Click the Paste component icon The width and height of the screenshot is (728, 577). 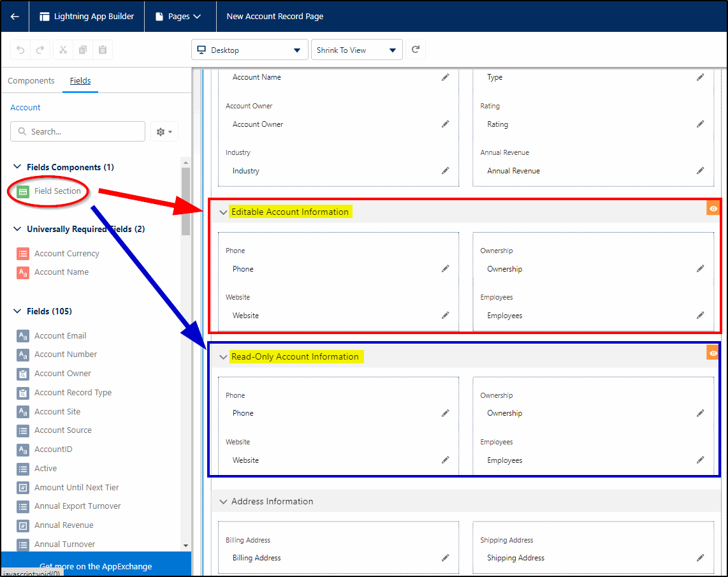(x=102, y=50)
